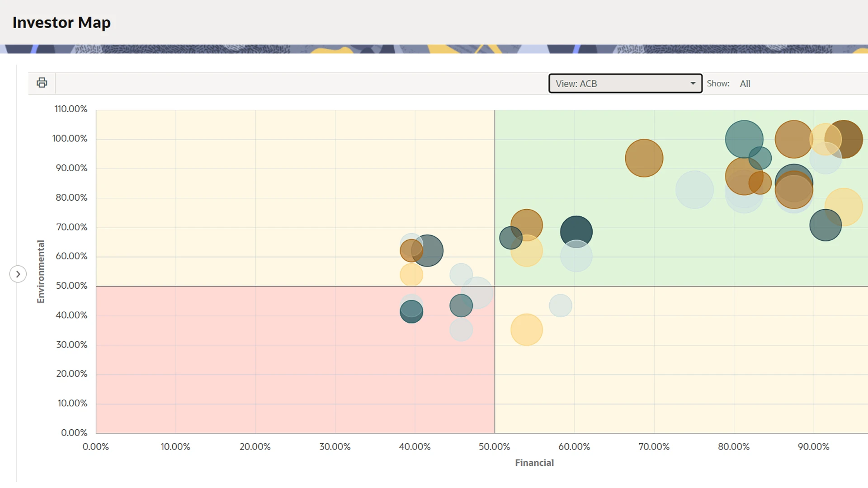
Task: Click the Environmental y-axis title
Action: [41, 271]
